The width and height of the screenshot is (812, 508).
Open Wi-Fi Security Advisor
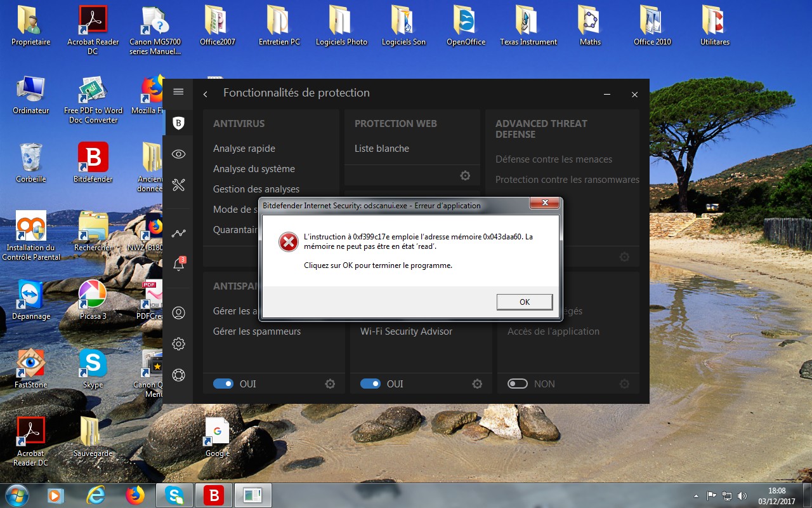click(x=407, y=331)
